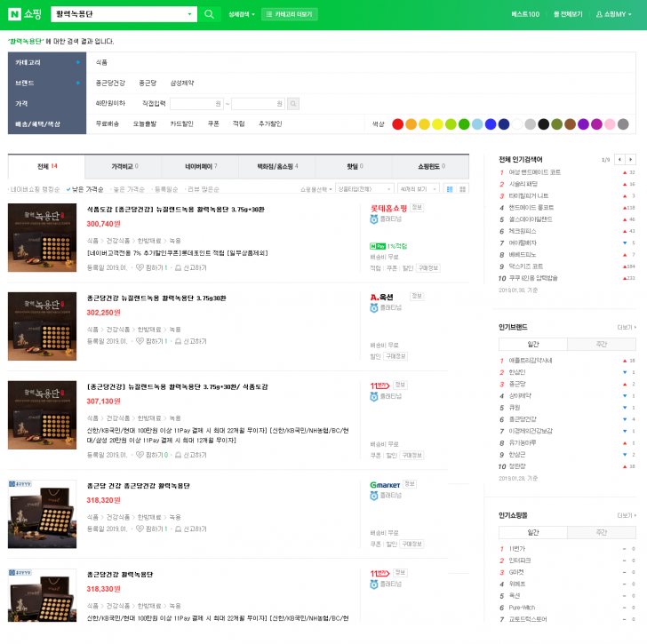647x644 pixels.
Task: Pick the red color swatch filter
Action: pyautogui.click(x=397, y=124)
